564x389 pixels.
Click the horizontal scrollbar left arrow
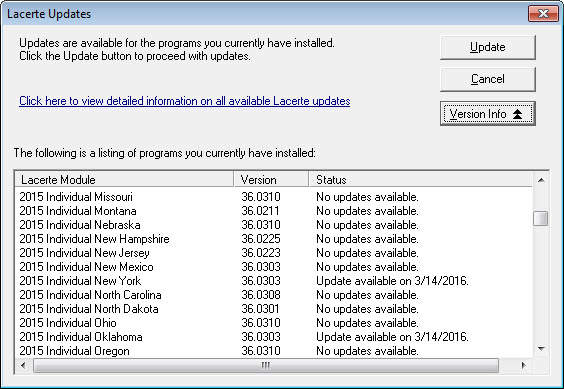click(23, 366)
